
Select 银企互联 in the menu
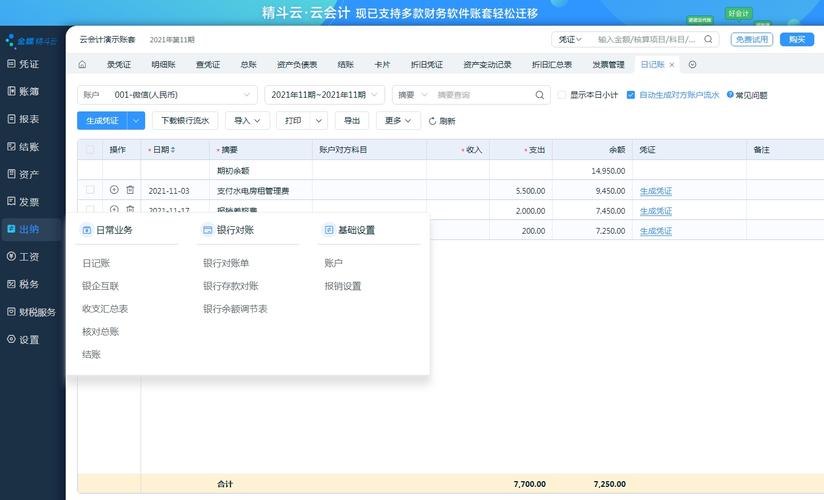pyautogui.click(x=100, y=286)
